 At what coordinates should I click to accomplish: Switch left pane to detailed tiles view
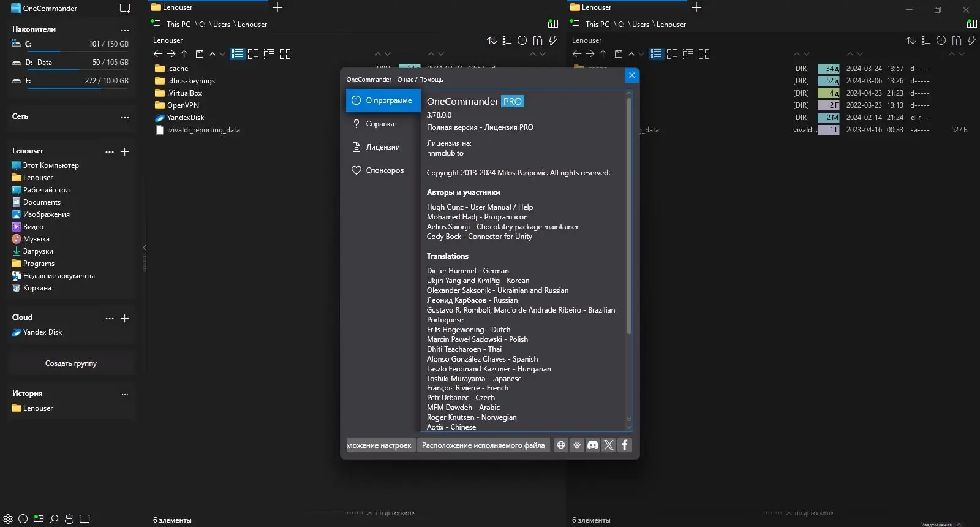(x=269, y=54)
